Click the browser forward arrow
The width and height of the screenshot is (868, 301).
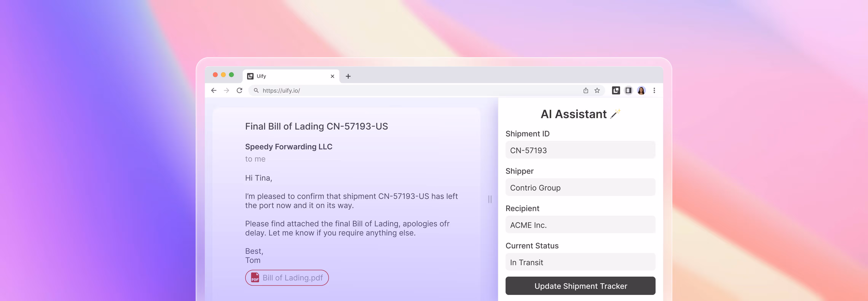pyautogui.click(x=227, y=90)
